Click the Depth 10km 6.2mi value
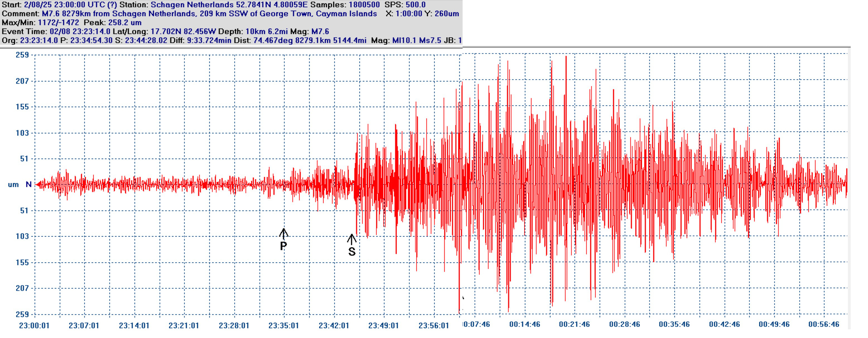The width and height of the screenshot is (868, 338). coord(266,32)
